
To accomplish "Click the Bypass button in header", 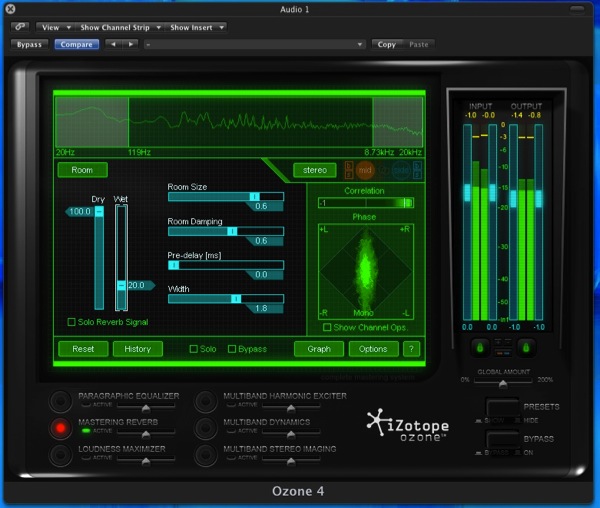I will (29, 44).
